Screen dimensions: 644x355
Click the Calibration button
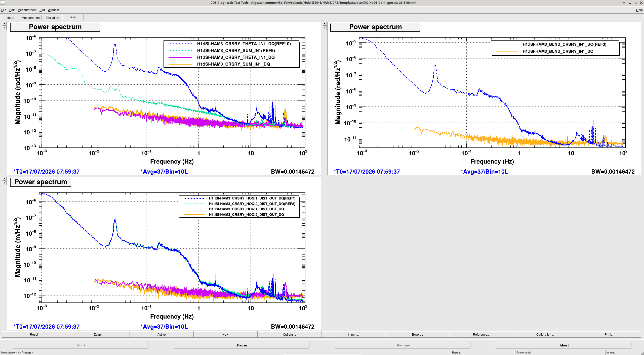(x=545, y=334)
